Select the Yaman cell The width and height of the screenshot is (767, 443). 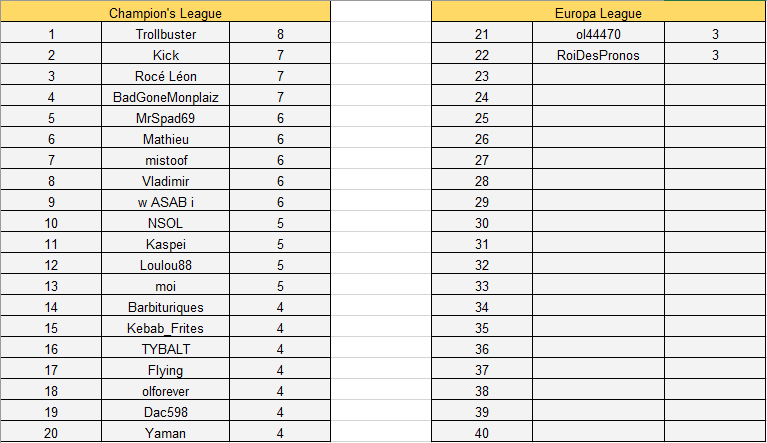click(166, 433)
